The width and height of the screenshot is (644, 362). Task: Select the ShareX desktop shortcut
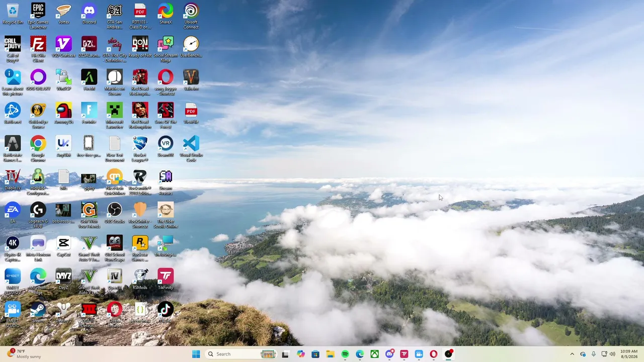point(166,14)
